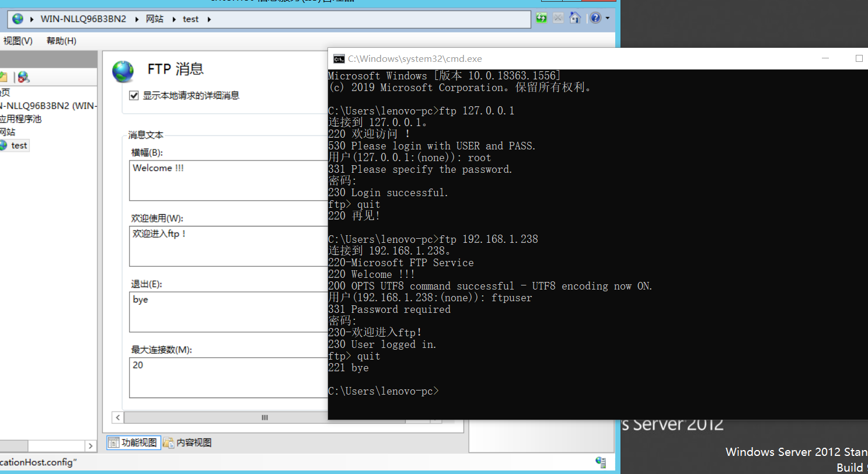Click the 消息文本 group label
The image size is (868, 474).
coord(146,135)
